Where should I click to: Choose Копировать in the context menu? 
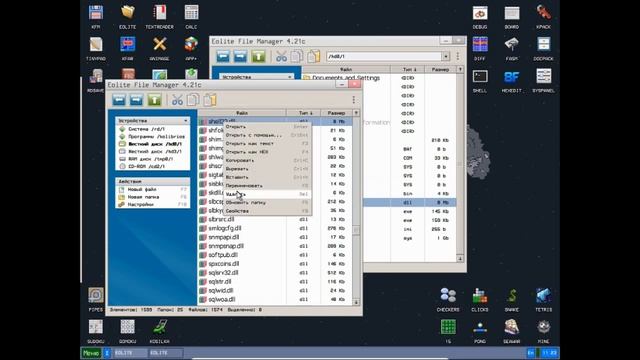click(x=268, y=160)
